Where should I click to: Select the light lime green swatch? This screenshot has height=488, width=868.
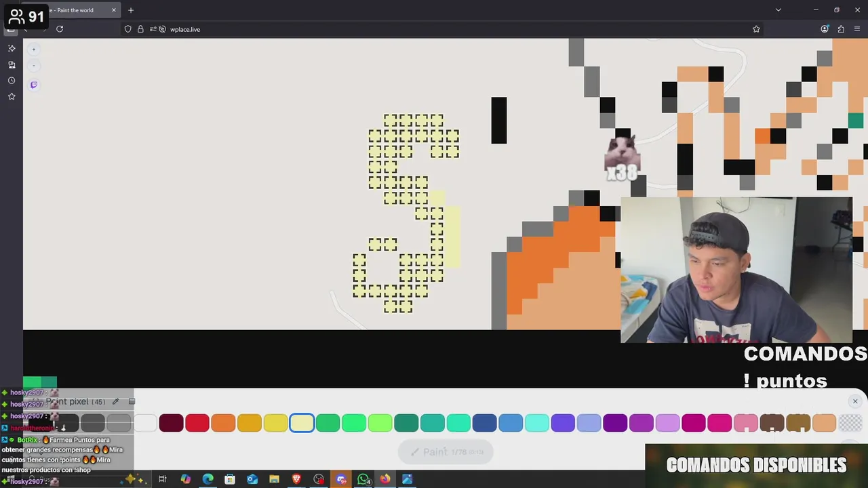(x=380, y=423)
